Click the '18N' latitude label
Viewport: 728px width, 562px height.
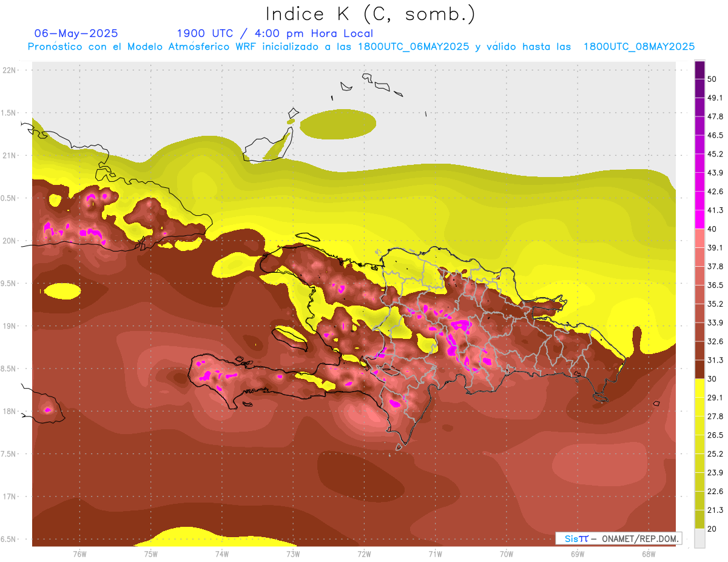click(10, 412)
